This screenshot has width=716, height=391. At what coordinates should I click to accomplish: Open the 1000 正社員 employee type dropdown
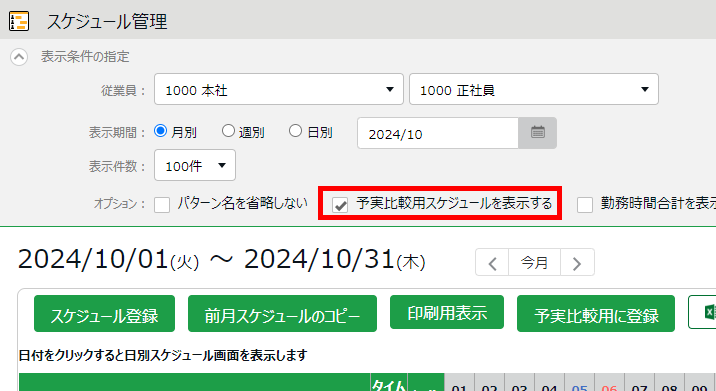(533, 89)
